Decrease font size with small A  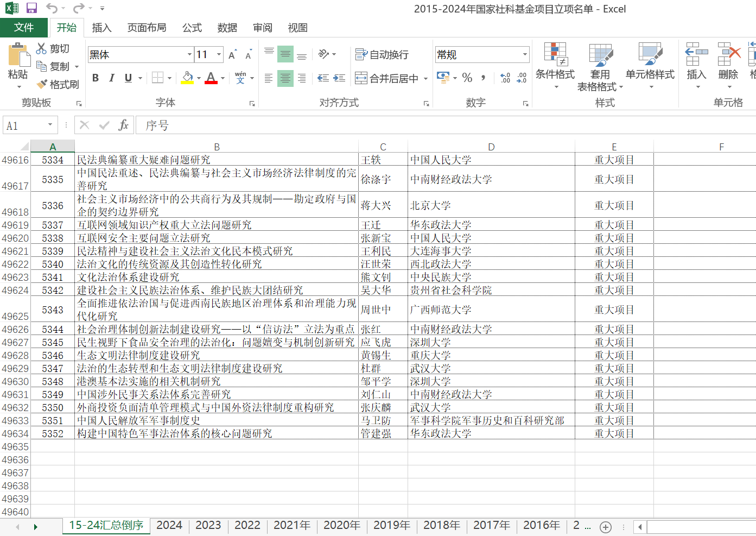[x=248, y=55]
